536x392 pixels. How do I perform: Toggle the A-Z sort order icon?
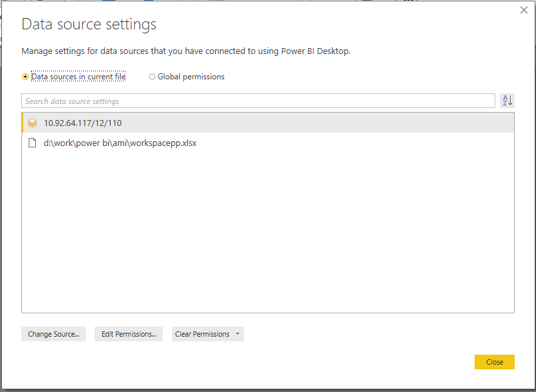tap(507, 101)
